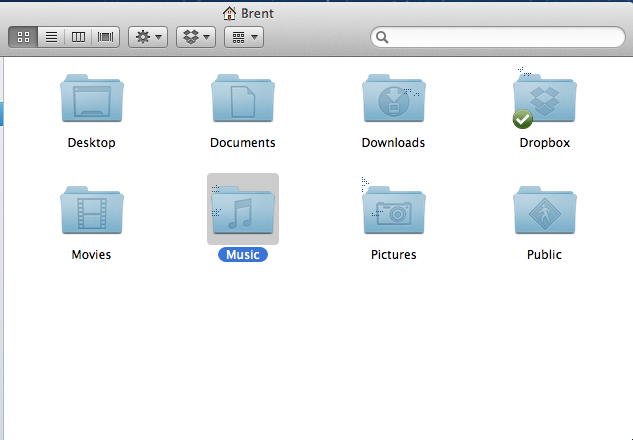Open the Desktop folder icon

tap(92, 98)
